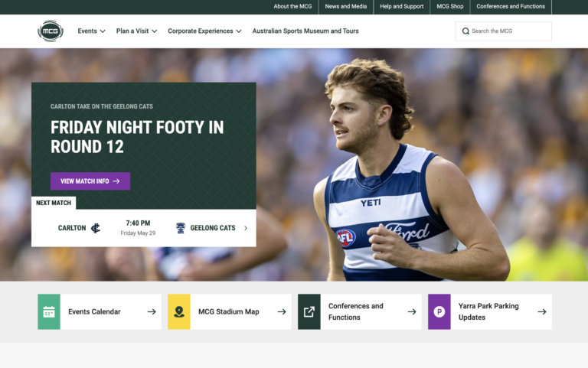Open Help and Support page
The width and height of the screenshot is (588, 368).
[402, 6]
